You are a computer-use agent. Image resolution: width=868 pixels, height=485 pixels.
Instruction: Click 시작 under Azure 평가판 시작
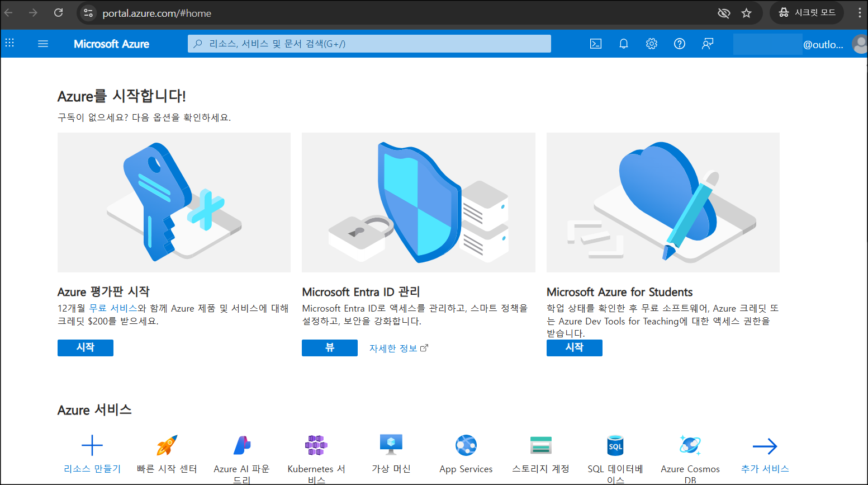coord(86,347)
